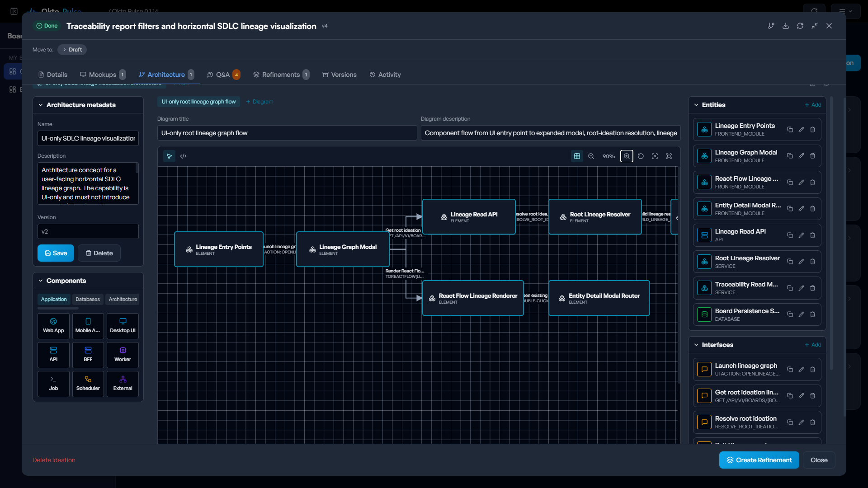Add External component

click(x=123, y=384)
